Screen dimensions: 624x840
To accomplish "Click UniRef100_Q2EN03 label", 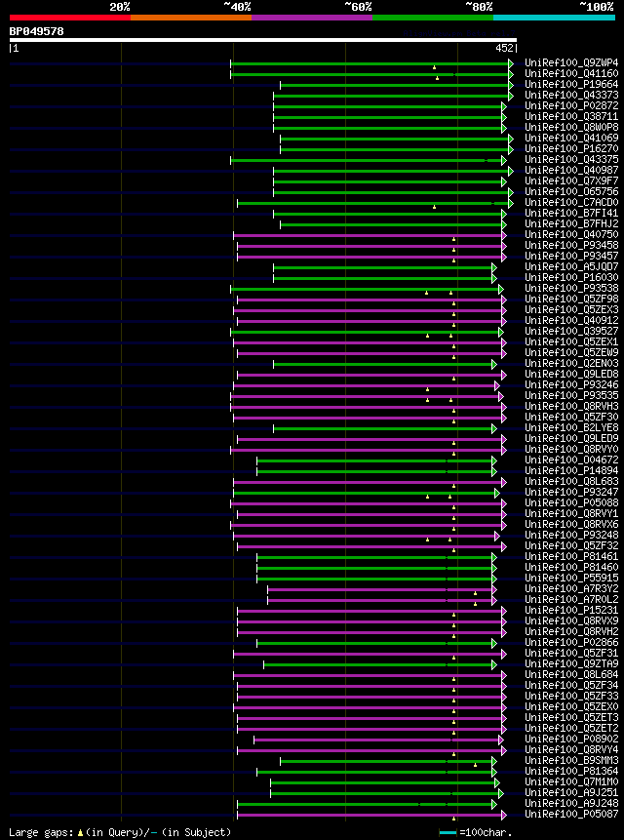I will pyautogui.click(x=571, y=363).
